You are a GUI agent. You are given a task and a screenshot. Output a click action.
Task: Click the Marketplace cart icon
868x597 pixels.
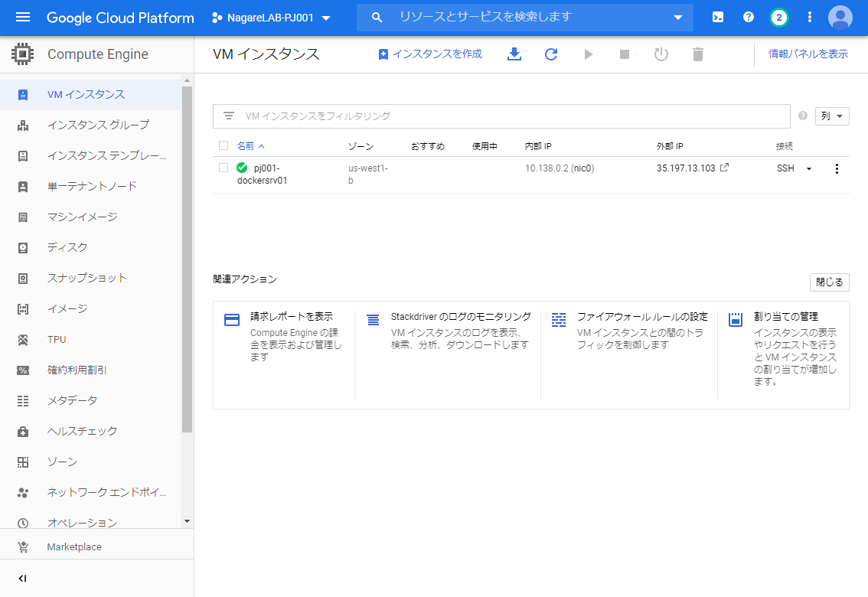23,546
